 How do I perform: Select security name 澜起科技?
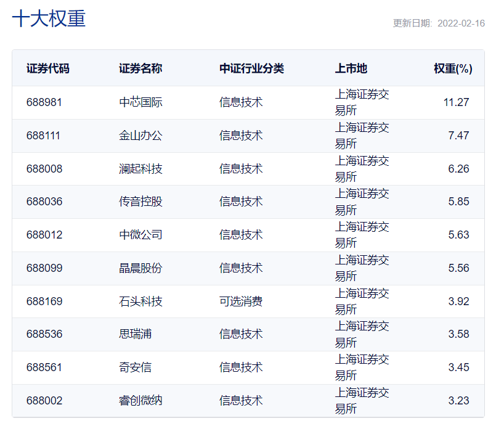(x=140, y=169)
